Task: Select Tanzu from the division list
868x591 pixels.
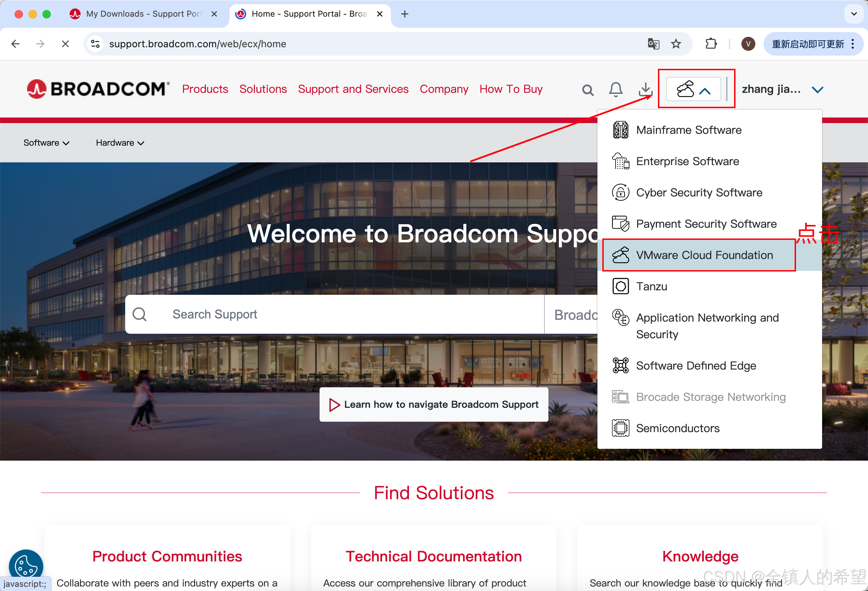Action: coord(709,287)
